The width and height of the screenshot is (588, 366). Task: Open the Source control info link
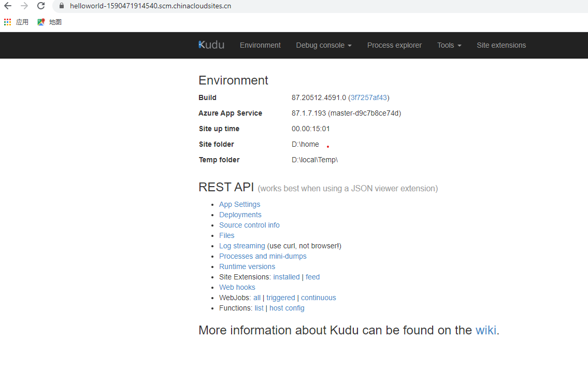click(249, 225)
